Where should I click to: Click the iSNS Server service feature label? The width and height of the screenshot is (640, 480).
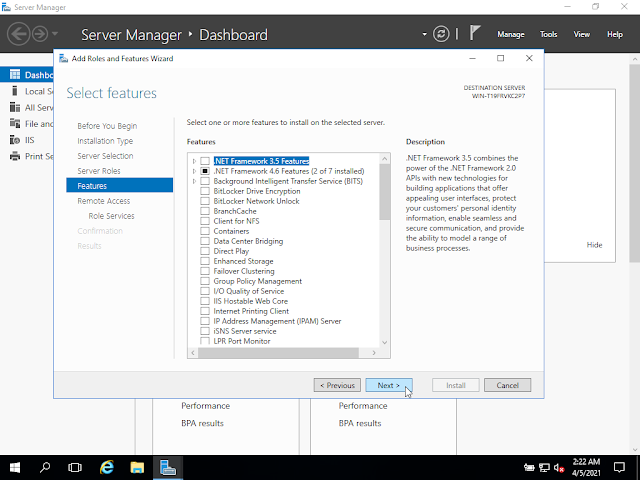245,331
